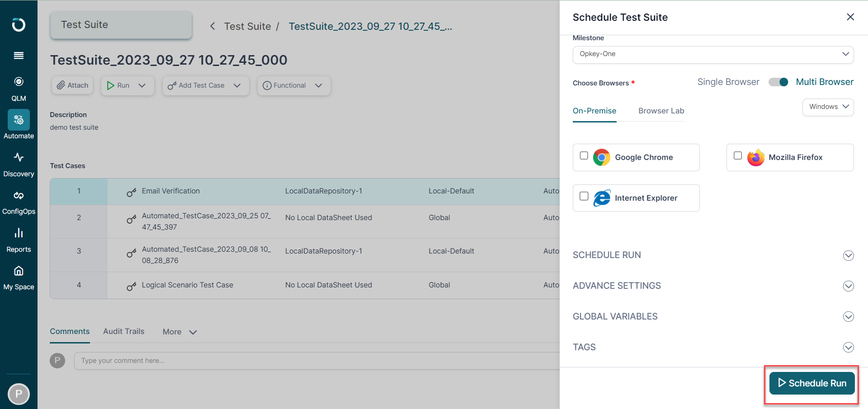Open the Milestone Opkey-One dropdown
868x409 pixels.
click(x=713, y=54)
